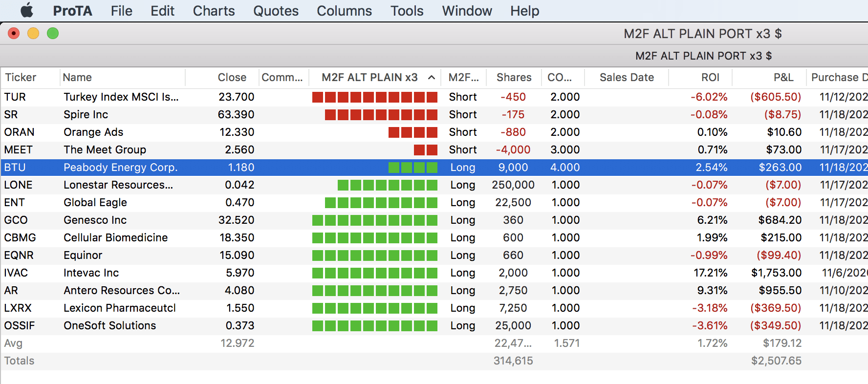Click the shares value 250,000
868x384 pixels.
[x=513, y=185]
